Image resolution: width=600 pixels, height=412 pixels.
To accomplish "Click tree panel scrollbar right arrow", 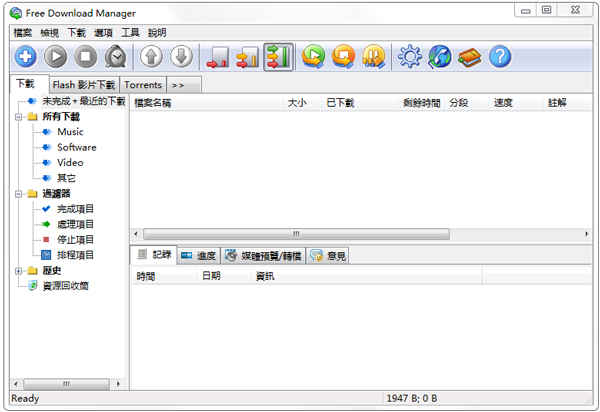I will (118, 384).
